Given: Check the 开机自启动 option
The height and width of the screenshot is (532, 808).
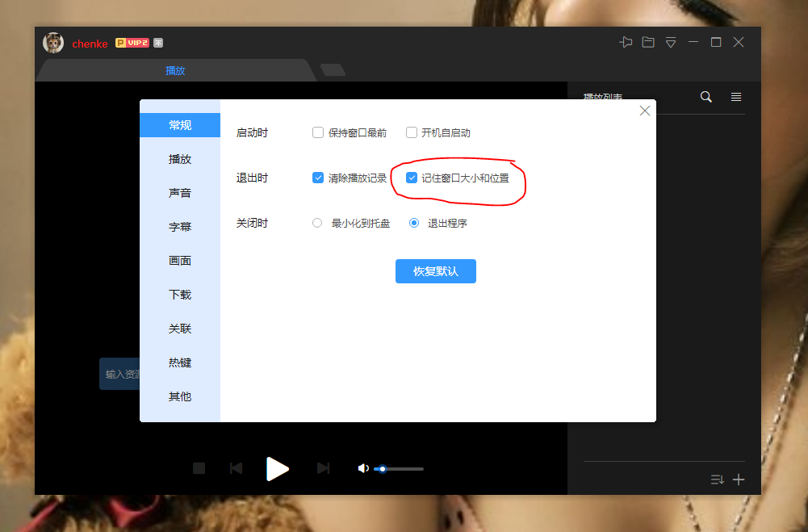Looking at the screenshot, I should [412, 132].
